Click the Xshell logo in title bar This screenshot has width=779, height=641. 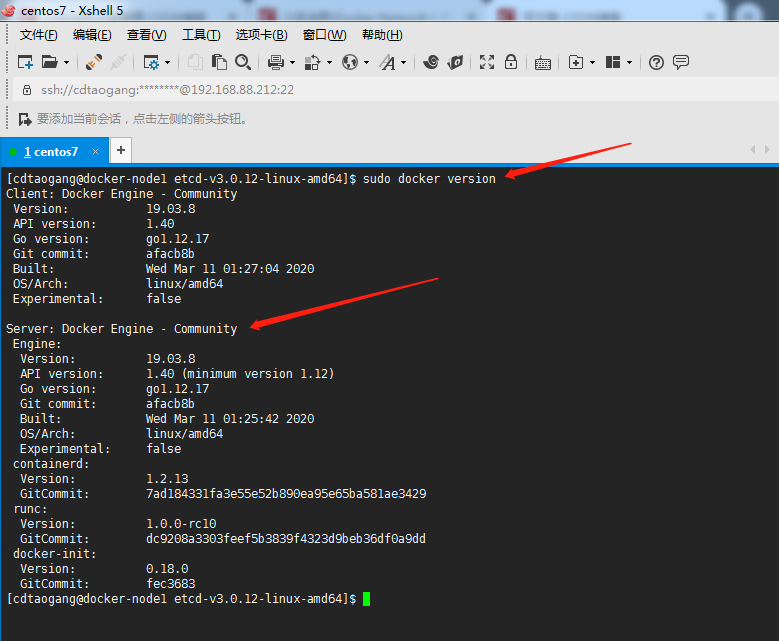click(x=8, y=10)
